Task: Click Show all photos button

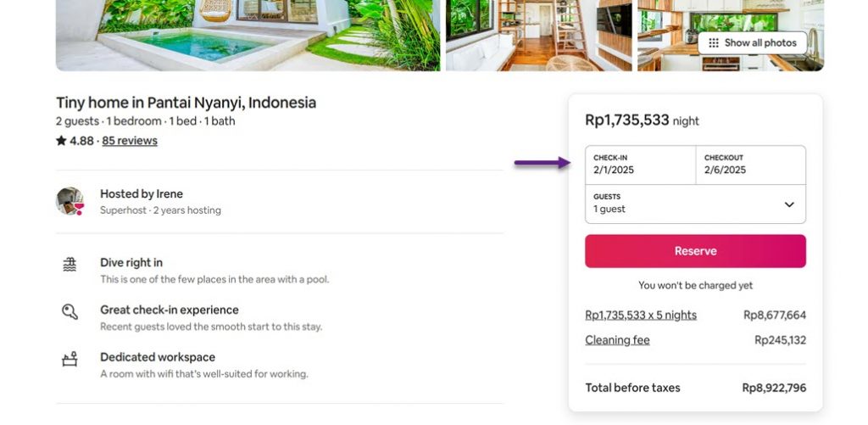Action: 752,42
